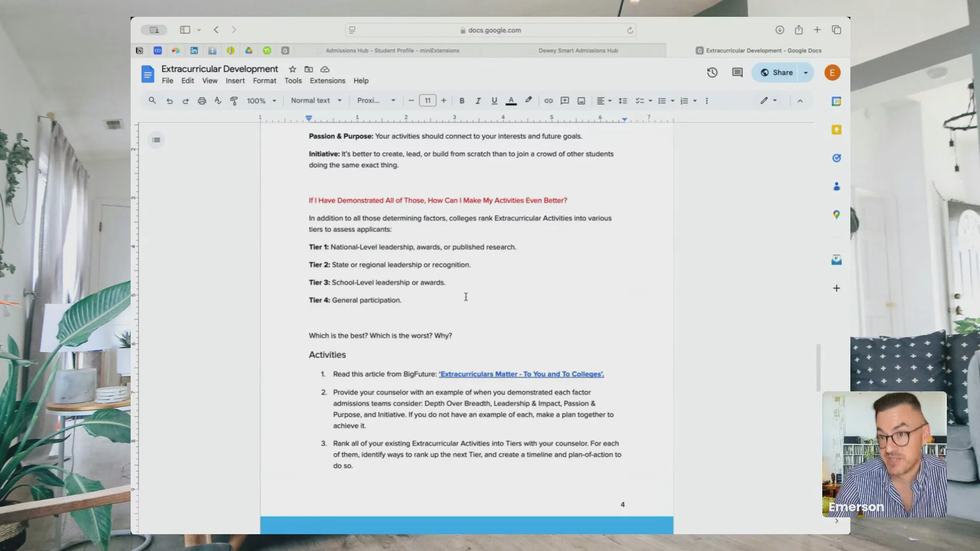Open the Extensions menu

[x=327, y=81]
